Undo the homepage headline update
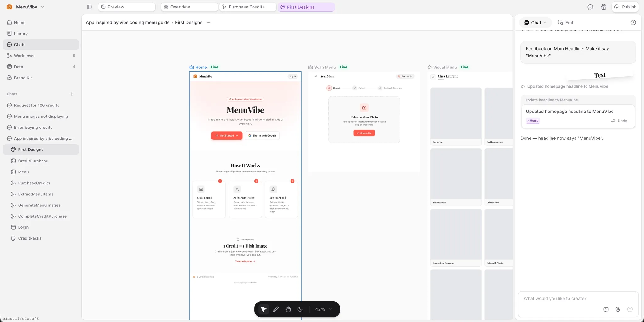 619,121
